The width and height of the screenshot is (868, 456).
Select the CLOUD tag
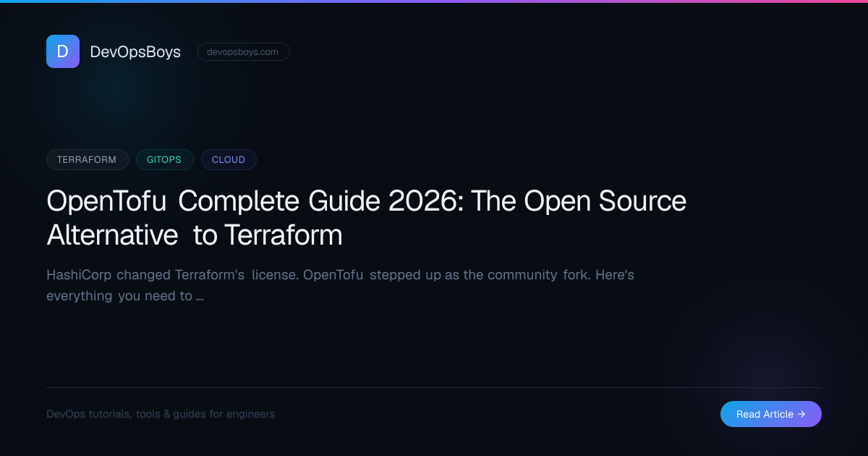(x=229, y=159)
